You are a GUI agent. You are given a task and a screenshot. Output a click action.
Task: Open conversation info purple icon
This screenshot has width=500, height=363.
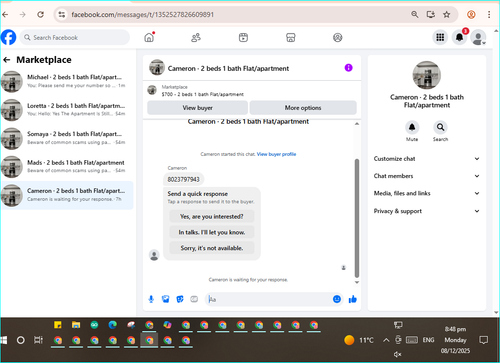click(348, 68)
